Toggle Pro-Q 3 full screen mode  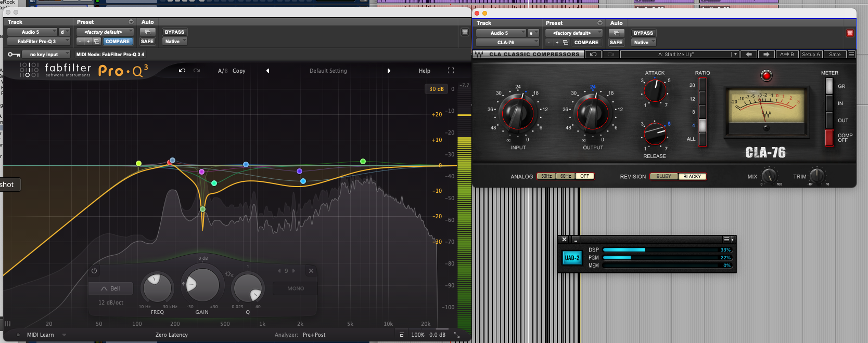[x=451, y=71]
